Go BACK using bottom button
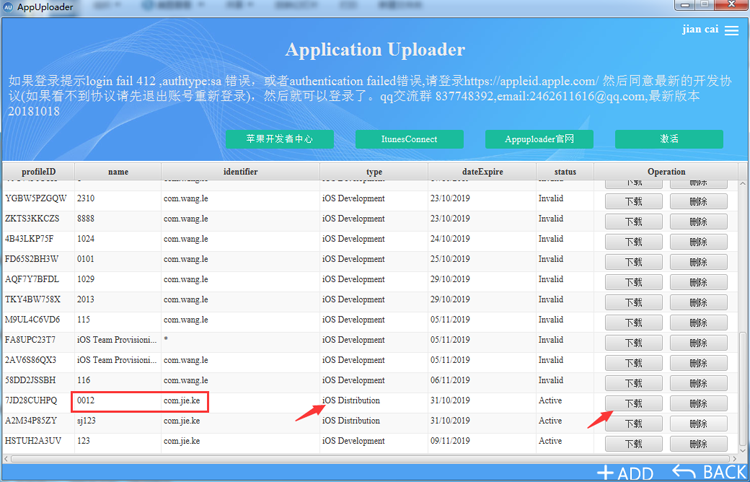This screenshot has height=482, width=750. (710, 472)
